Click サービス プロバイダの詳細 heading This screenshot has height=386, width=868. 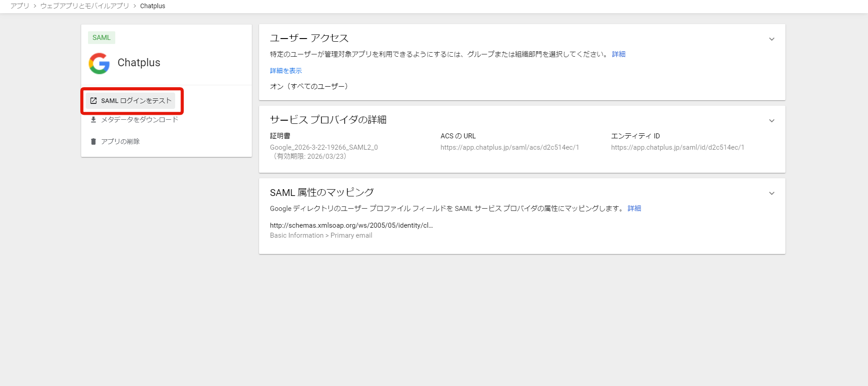pos(328,120)
